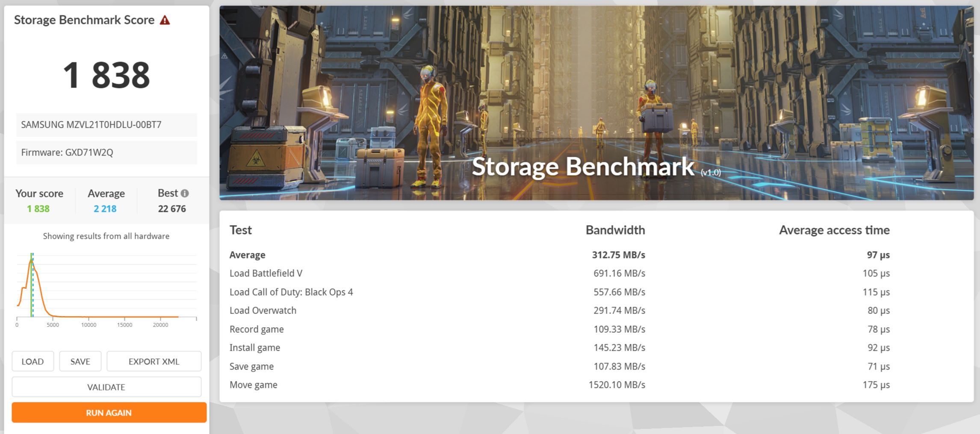
Task: Select the large 1 838 score number
Action: pos(106,75)
